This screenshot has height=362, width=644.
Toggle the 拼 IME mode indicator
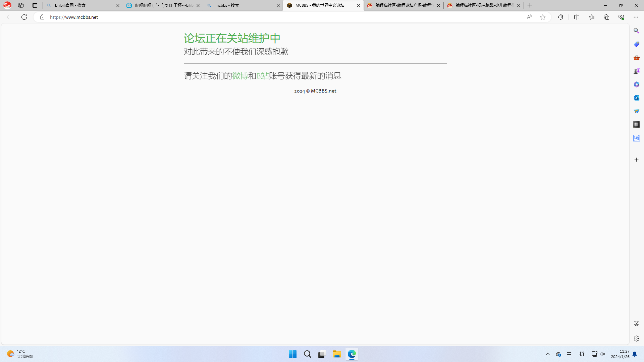click(x=582, y=354)
